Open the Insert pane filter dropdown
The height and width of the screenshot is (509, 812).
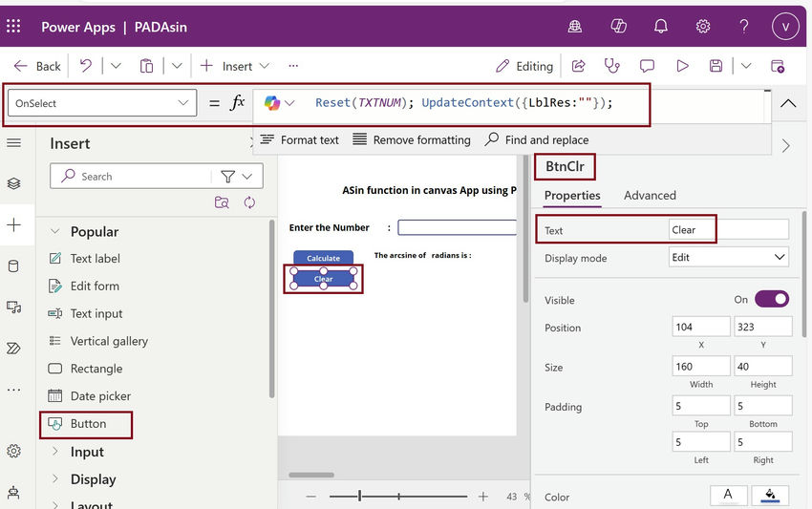(x=237, y=177)
